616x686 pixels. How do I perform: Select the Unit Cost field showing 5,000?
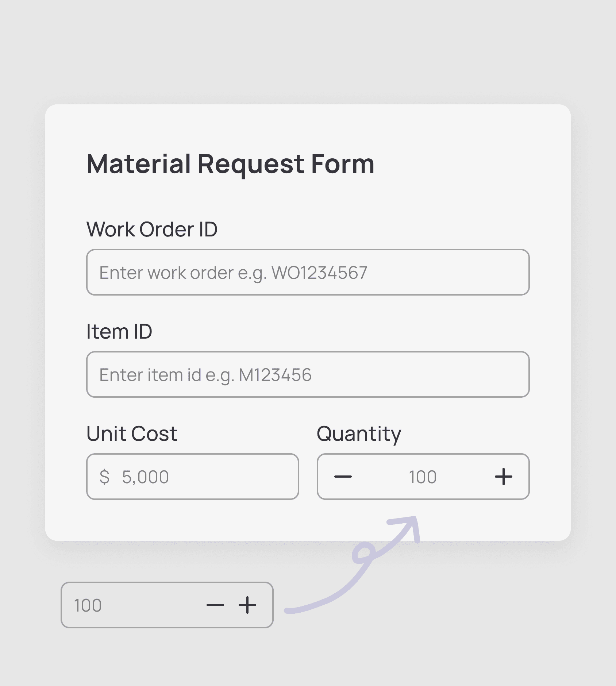click(x=192, y=476)
